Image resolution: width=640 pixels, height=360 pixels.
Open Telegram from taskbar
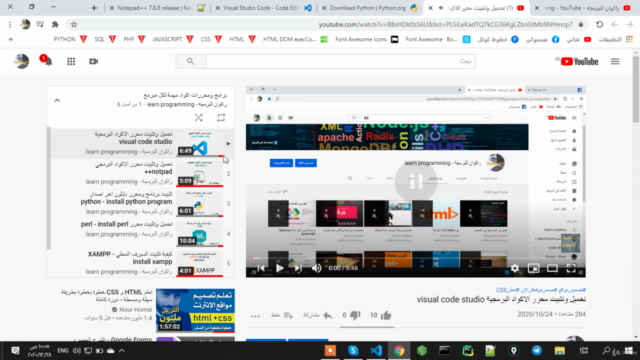pos(536,351)
